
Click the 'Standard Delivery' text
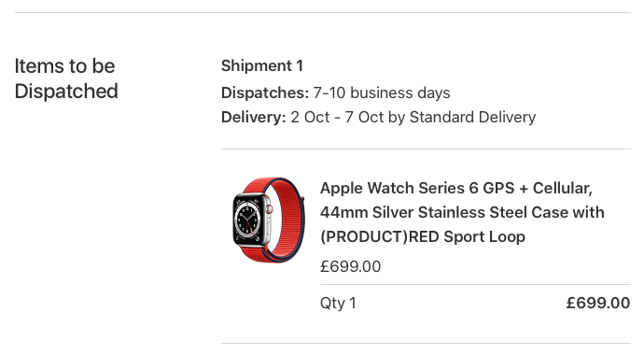[472, 117]
